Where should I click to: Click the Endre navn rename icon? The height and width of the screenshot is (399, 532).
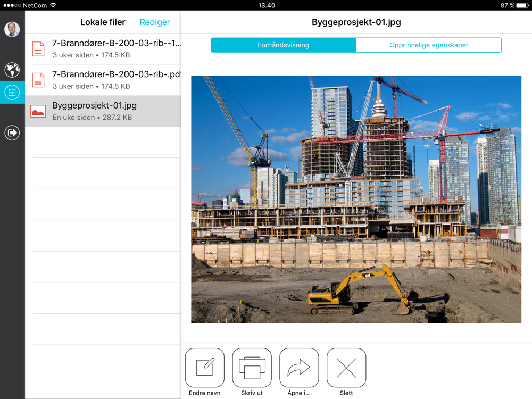205,368
